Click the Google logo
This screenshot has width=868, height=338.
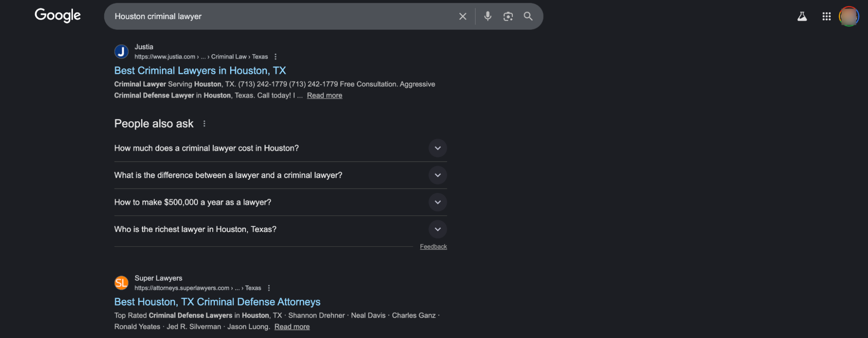pos(58,15)
